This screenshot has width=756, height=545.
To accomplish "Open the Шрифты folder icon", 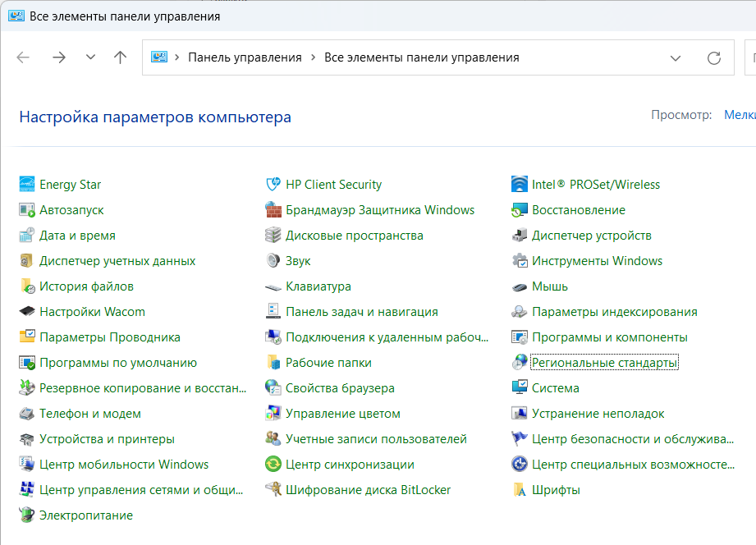I will [x=520, y=489].
